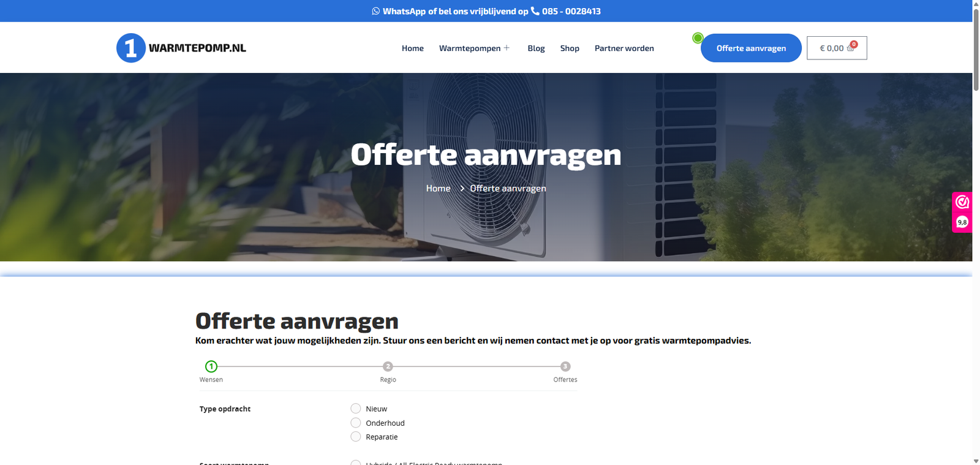Image resolution: width=980 pixels, height=465 pixels.
Task: Click the Home breadcrumb link
Action: 438,189
